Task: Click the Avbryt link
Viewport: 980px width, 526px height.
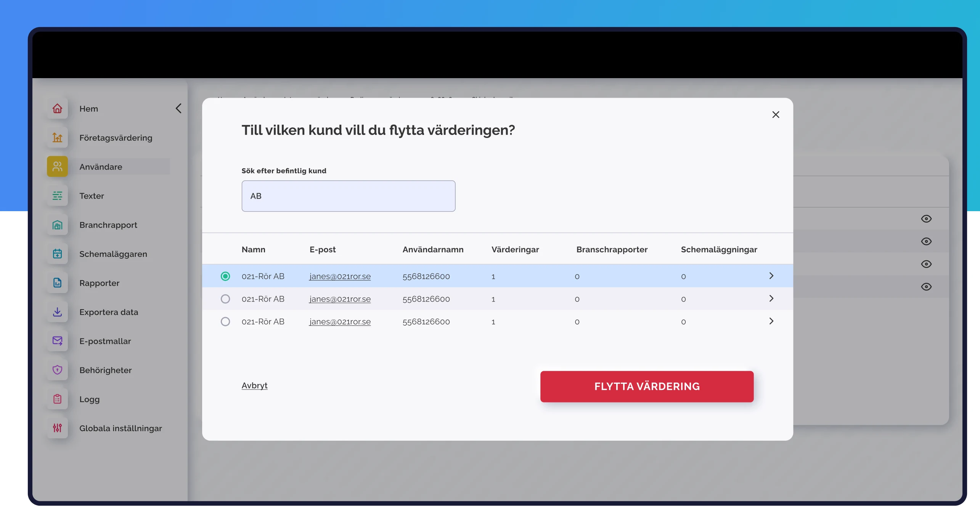Action: 254,385
